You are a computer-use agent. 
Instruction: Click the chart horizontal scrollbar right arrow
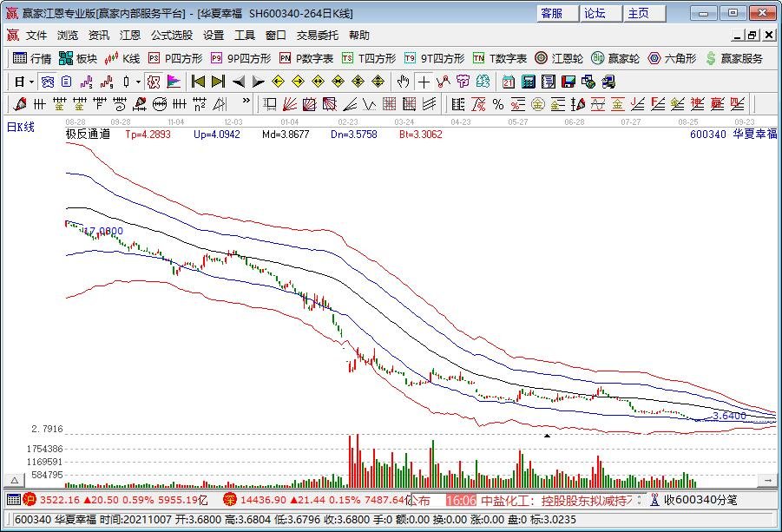767,480
